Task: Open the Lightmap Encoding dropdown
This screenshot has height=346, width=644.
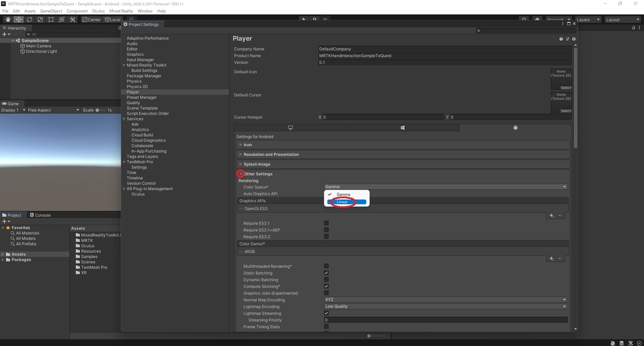Action: [445, 307]
